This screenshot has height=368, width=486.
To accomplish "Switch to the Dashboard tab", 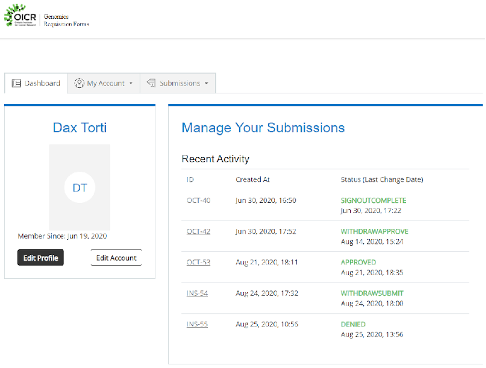I will point(36,83).
